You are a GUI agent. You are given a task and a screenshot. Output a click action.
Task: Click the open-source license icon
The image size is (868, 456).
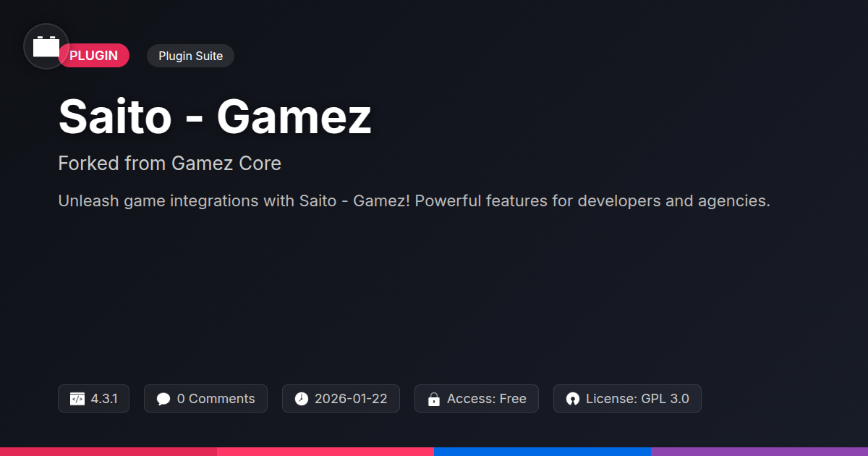coord(573,399)
